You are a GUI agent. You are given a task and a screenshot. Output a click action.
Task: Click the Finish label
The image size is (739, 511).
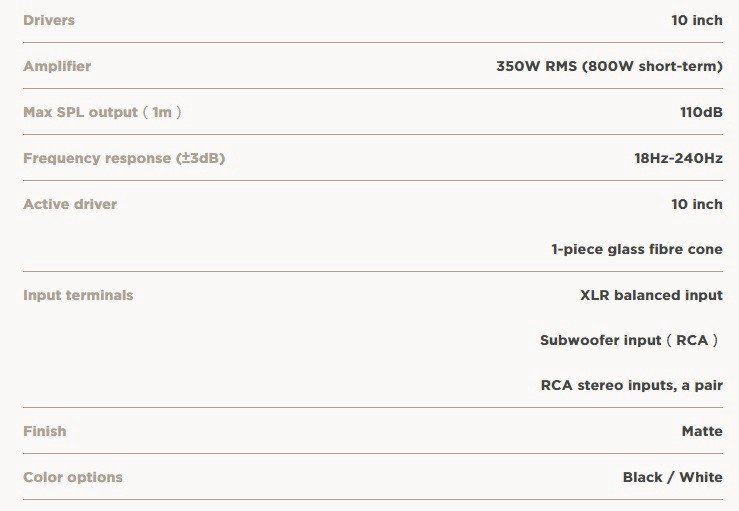tap(45, 431)
